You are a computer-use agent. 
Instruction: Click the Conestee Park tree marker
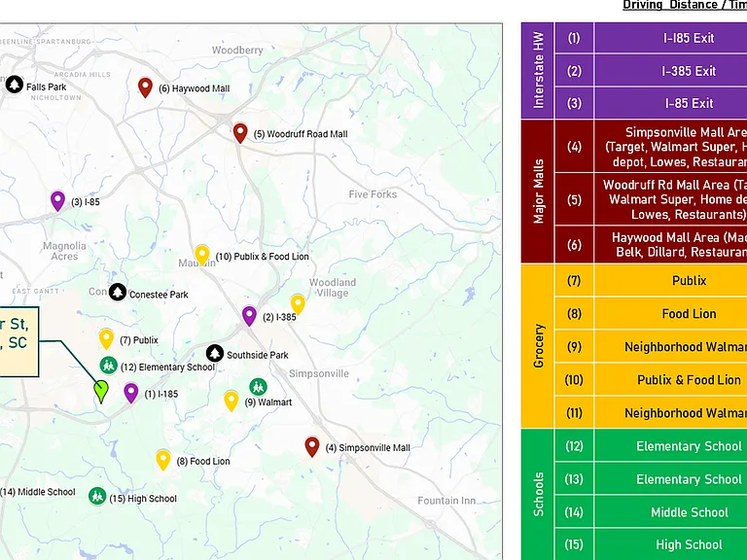[117, 293]
